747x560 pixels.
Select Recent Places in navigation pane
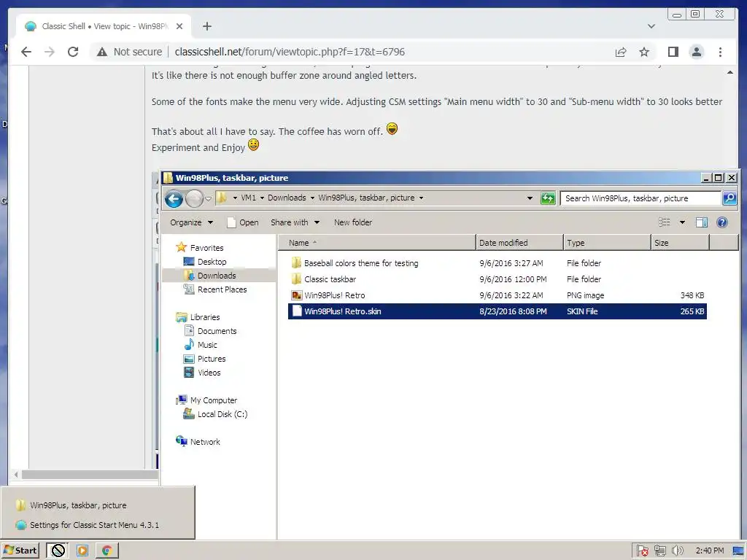coord(222,289)
